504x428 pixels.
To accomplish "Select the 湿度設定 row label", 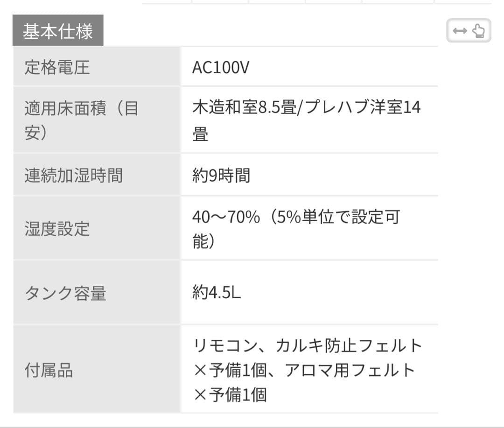I will [x=57, y=229].
